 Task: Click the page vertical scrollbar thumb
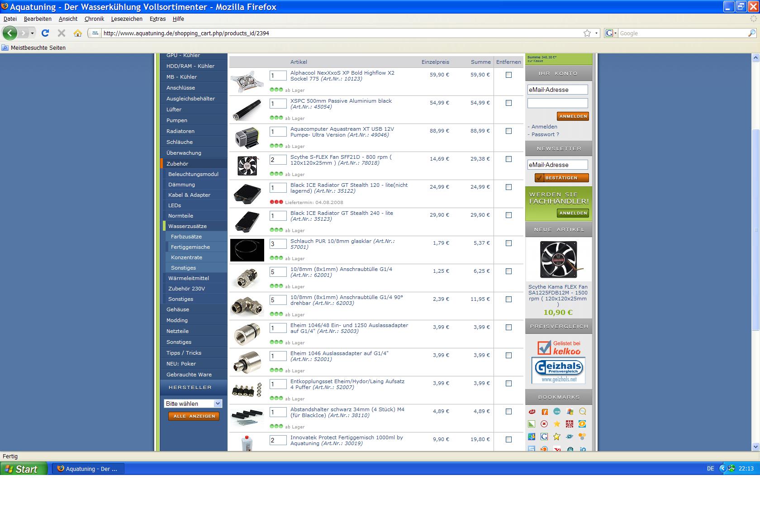[755, 230]
